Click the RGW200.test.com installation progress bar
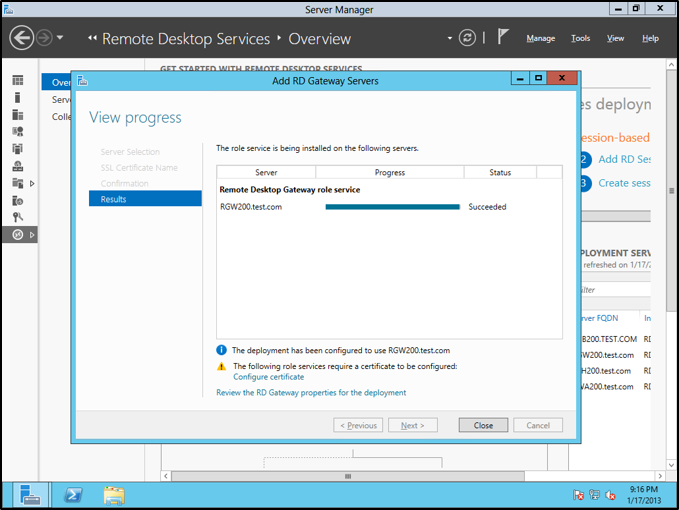The image size is (679, 510). coord(392,207)
